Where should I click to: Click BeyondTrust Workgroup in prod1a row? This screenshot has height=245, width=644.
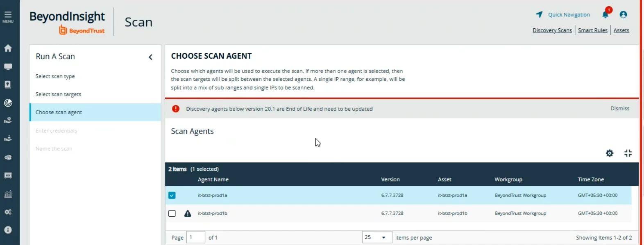pos(520,195)
